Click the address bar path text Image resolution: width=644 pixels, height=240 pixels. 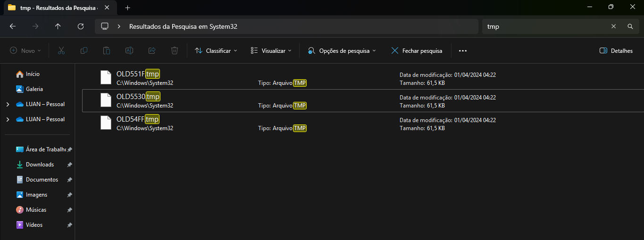point(183,26)
